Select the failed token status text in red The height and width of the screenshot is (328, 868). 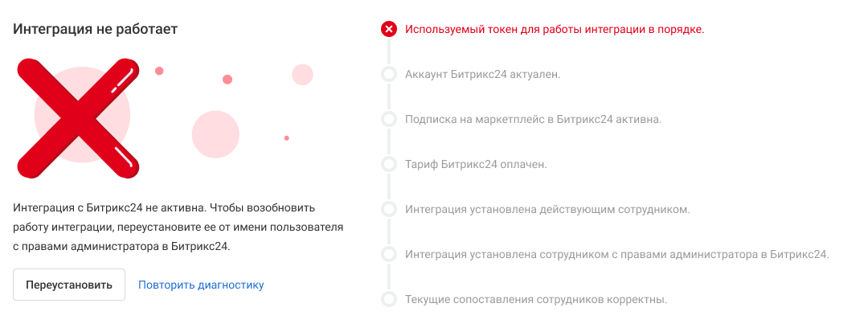click(x=555, y=30)
